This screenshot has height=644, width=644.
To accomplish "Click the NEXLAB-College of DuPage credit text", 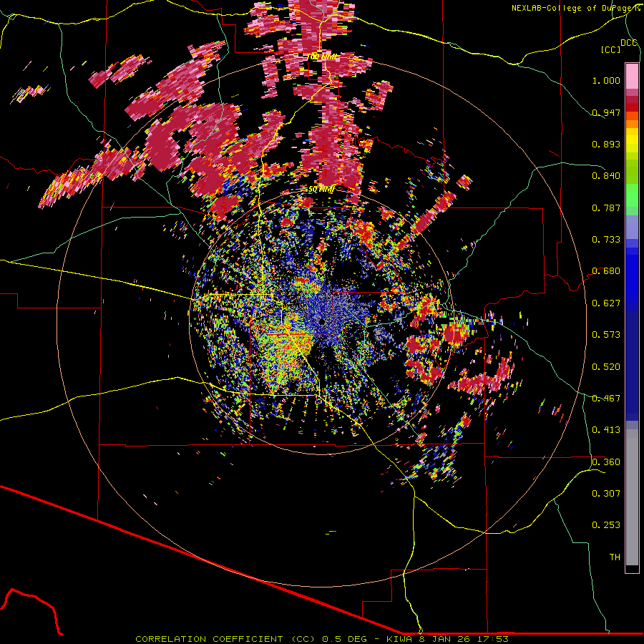I will click(x=576, y=8).
